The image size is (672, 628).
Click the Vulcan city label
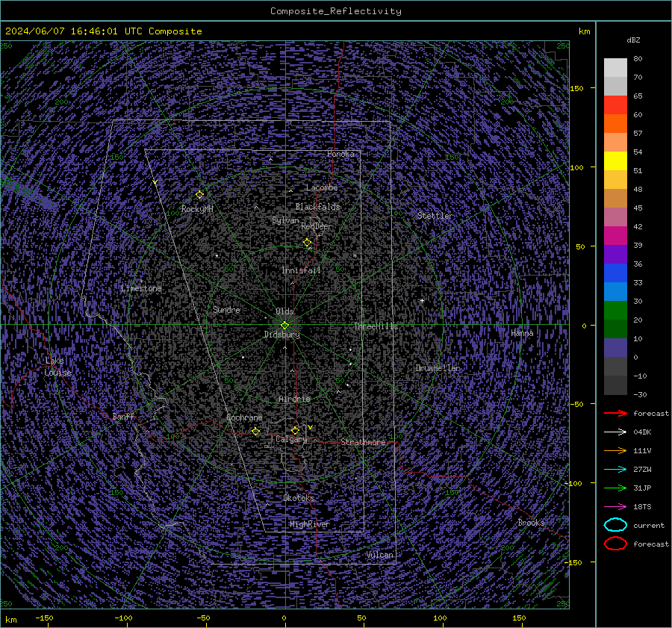point(379,555)
